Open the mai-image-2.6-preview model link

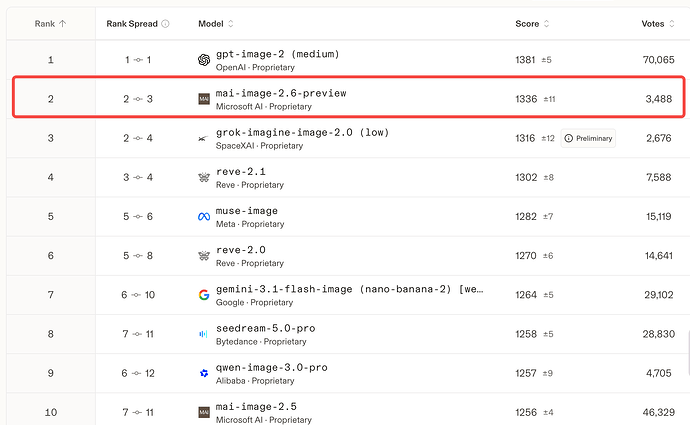coord(281,93)
